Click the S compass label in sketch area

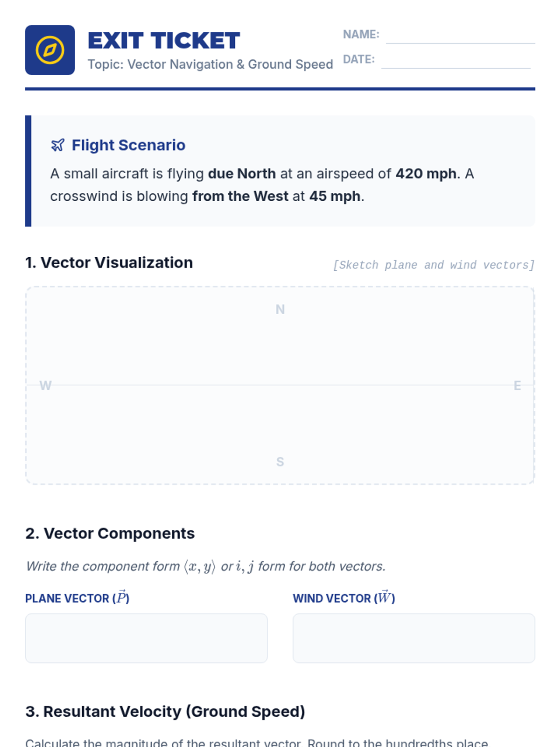[x=280, y=462]
